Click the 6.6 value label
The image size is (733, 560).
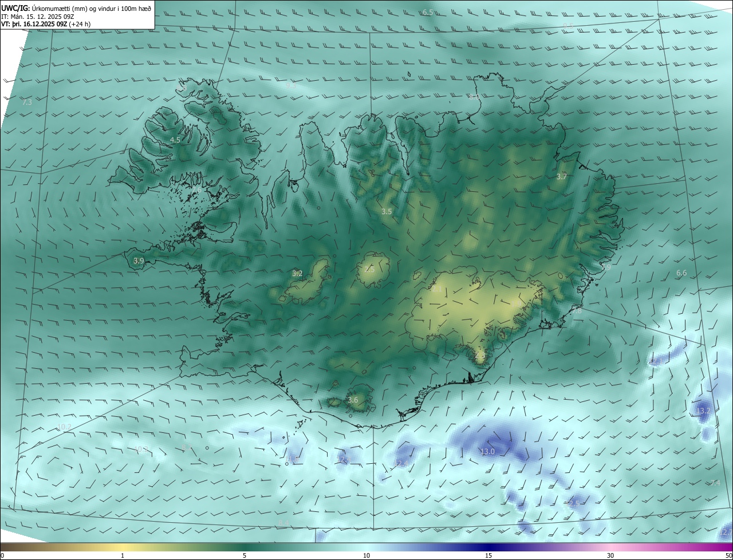[681, 273]
